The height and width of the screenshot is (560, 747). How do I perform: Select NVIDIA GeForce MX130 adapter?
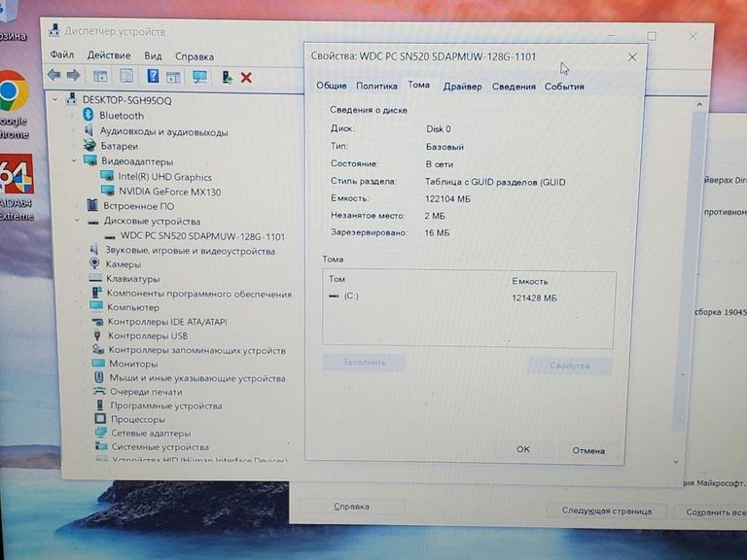[169, 192]
